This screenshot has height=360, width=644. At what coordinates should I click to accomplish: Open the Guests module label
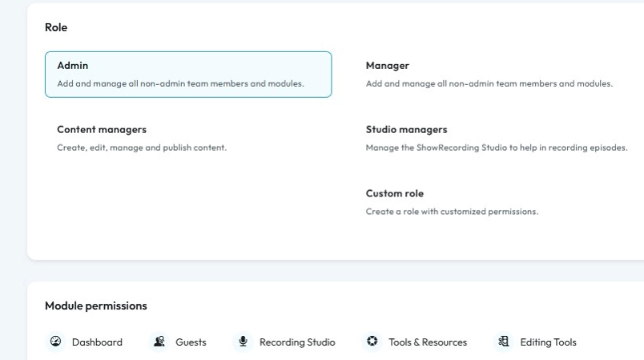point(191,342)
